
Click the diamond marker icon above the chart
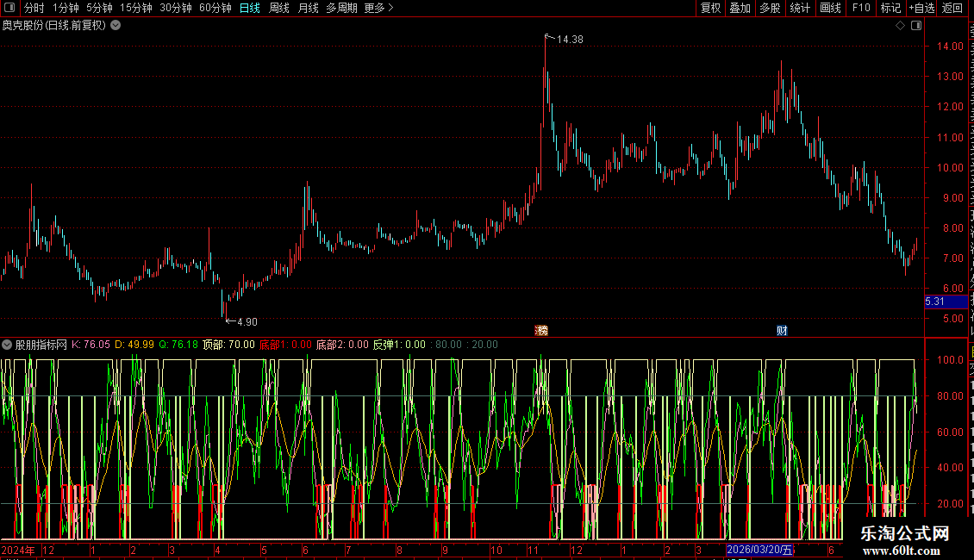[x=900, y=26]
